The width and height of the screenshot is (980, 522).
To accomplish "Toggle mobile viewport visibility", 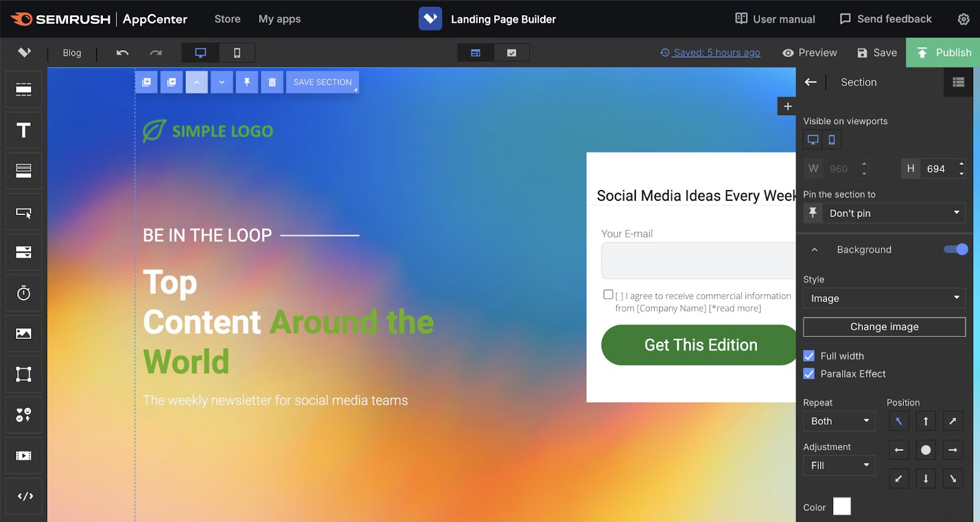I will pos(832,140).
